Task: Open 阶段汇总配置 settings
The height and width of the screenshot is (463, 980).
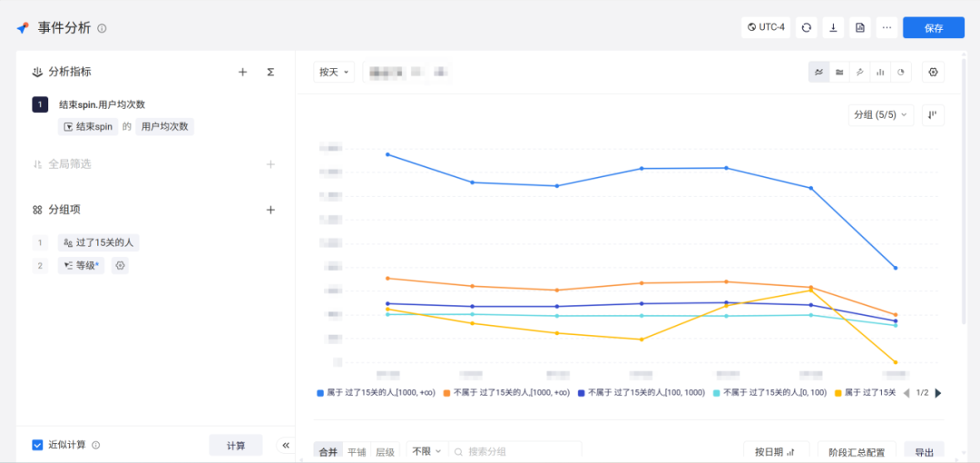Action: tap(857, 452)
